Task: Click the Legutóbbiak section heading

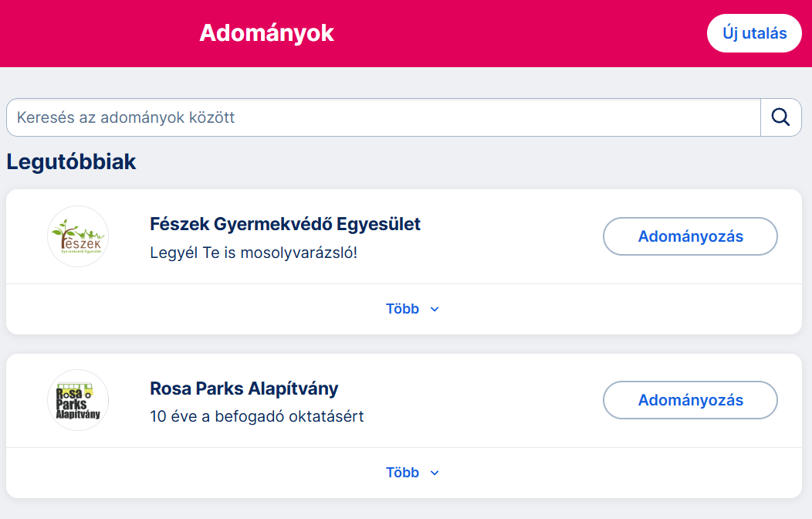Action: pyautogui.click(x=72, y=161)
